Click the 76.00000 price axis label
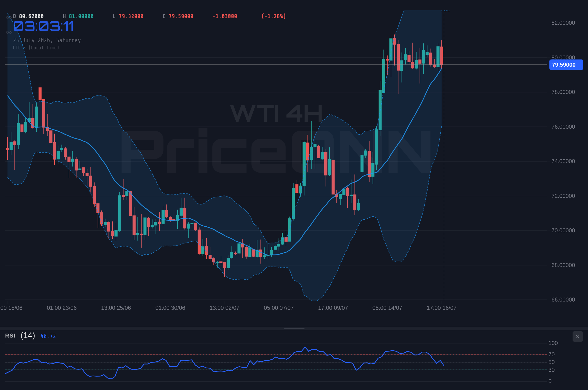 click(563, 127)
